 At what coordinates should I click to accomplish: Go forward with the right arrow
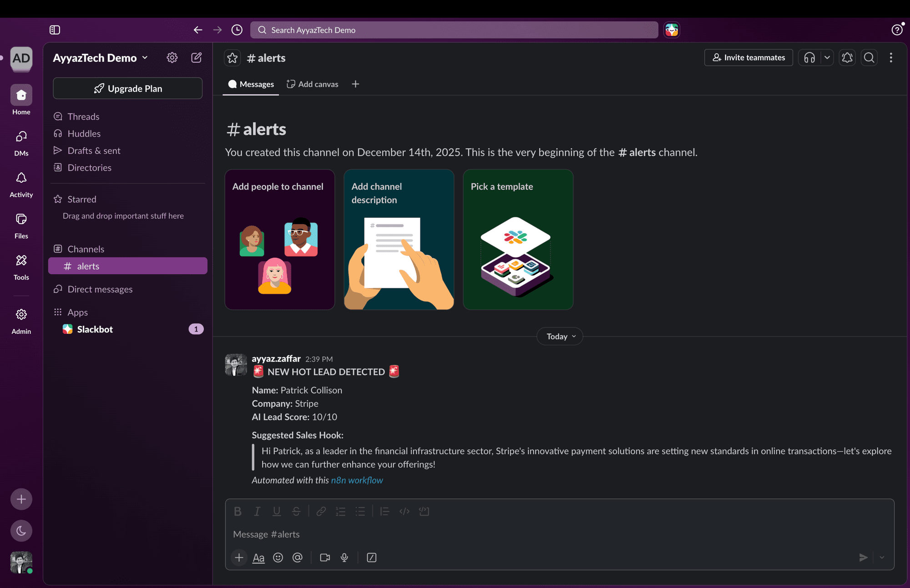217,30
